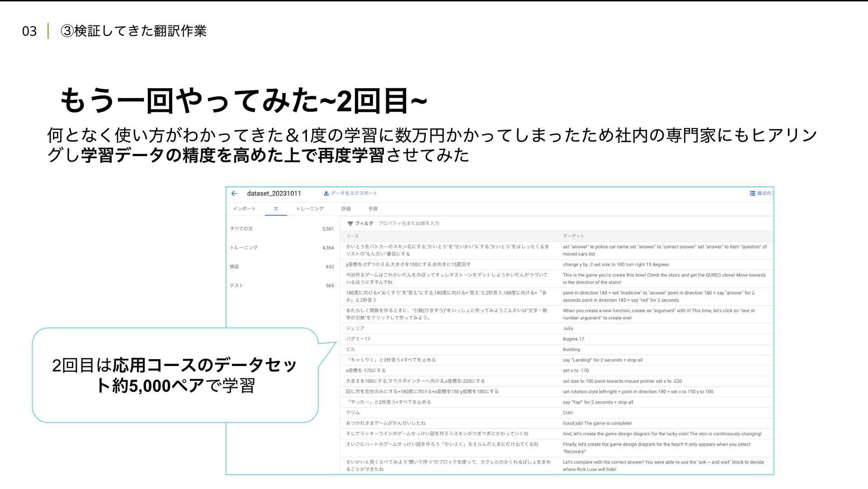Select the 検証 632 sidebar item
Screen dimensions: 868x489
click(x=235, y=267)
